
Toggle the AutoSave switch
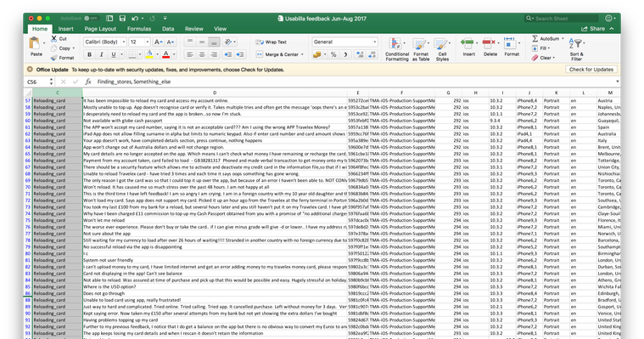[91, 19]
